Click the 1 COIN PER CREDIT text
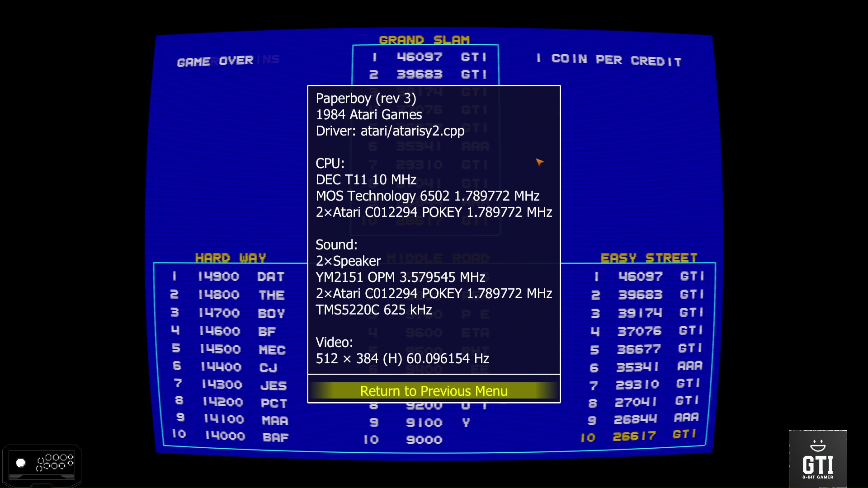This screenshot has width=868, height=488. coord(609,60)
